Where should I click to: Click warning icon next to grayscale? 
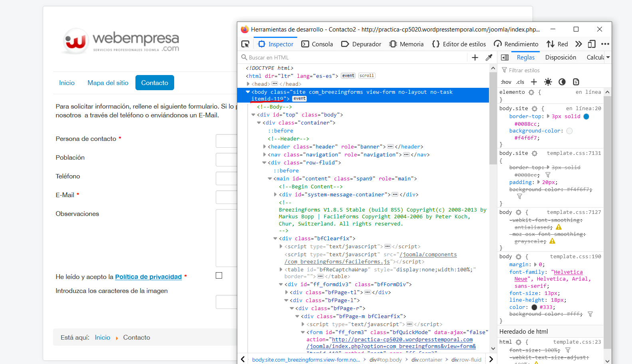[553, 241]
